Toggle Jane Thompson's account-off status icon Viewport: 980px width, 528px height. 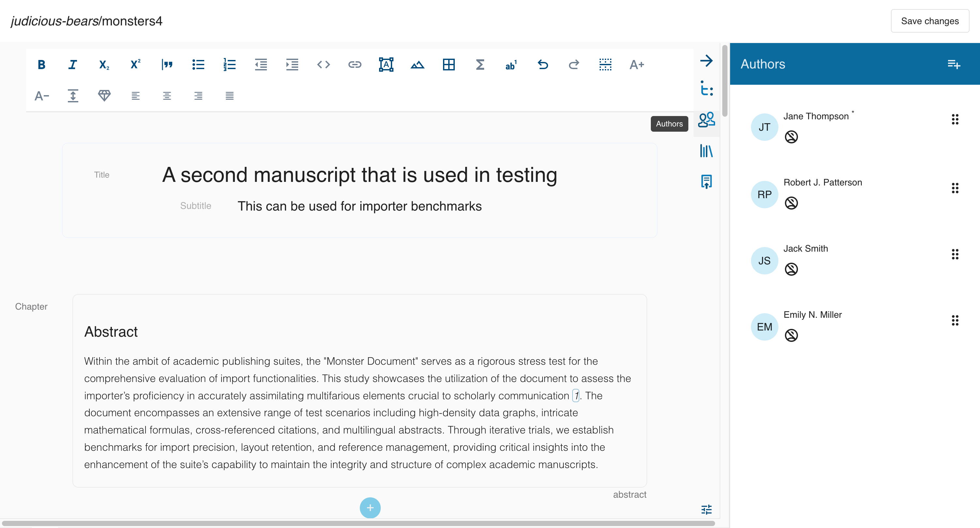[x=791, y=137]
